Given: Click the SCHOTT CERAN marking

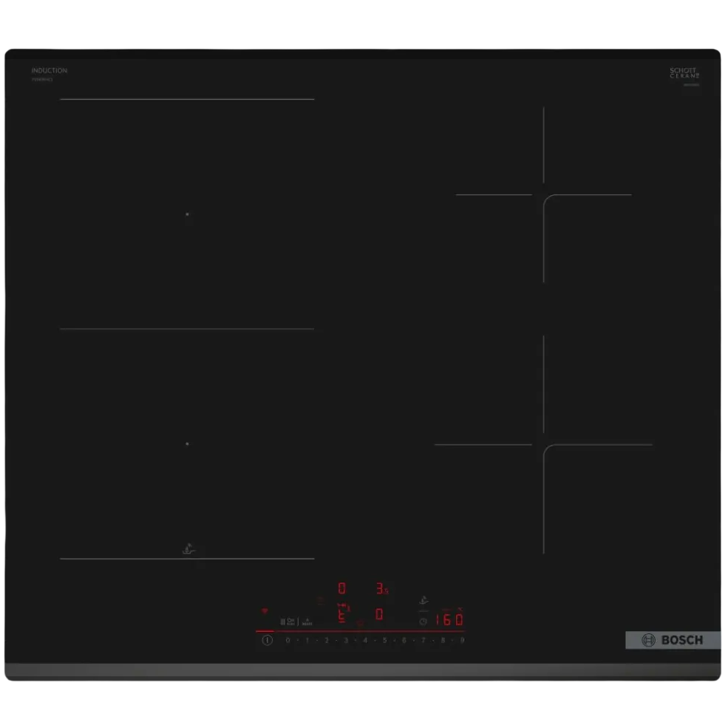Looking at the screenshot, I should click(x=684, y=73).
